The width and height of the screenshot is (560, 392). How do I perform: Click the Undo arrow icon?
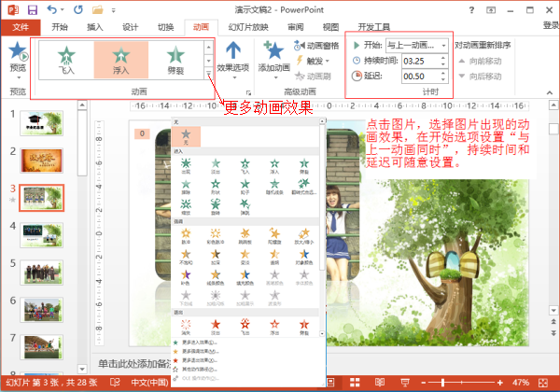point(52,10)
